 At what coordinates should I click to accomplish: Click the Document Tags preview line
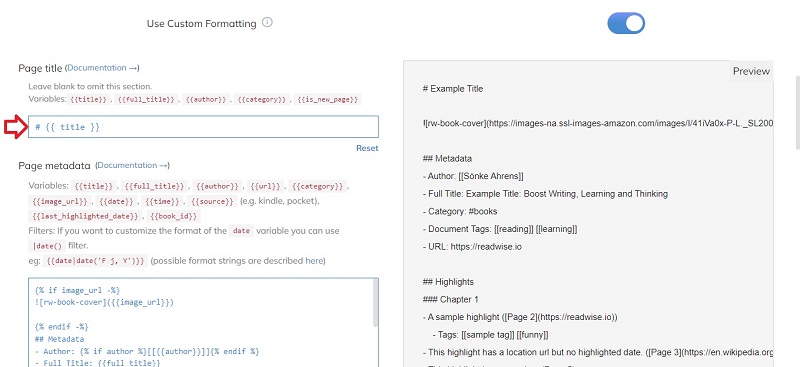click(x=500, y=229)
